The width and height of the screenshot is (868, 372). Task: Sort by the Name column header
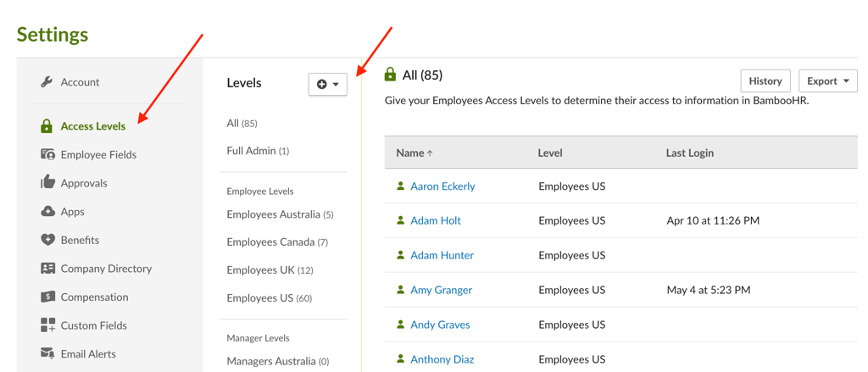tap(414, 153)
